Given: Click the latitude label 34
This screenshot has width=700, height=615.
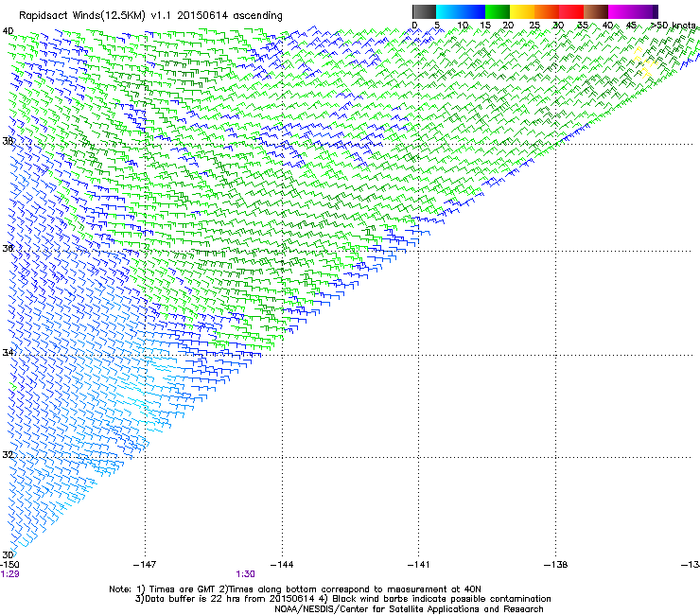Looking at the screenshot, I should point(8,352).
